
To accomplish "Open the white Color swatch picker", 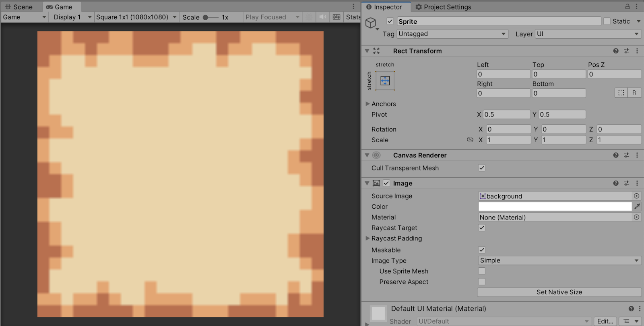I will click(x=555, y=207).
